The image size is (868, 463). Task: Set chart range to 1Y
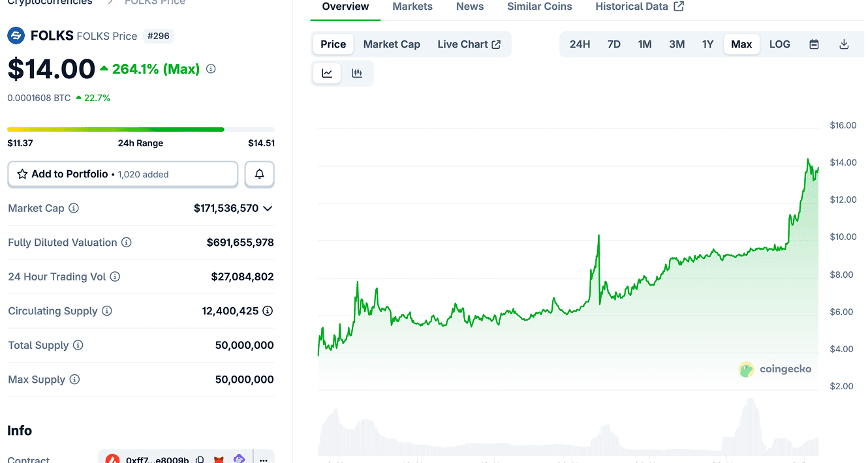pyautogui.click(x=707, y=44)
